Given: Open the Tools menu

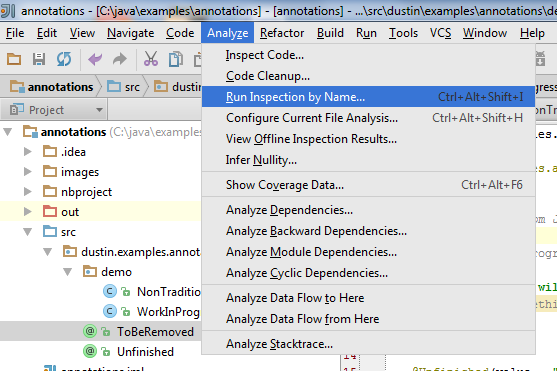Looking at the screenshot, I should [403, 33].
